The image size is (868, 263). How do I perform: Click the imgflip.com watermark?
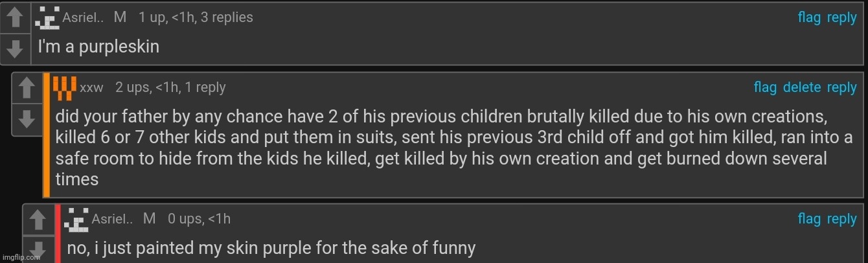click(x=21, y=257)
